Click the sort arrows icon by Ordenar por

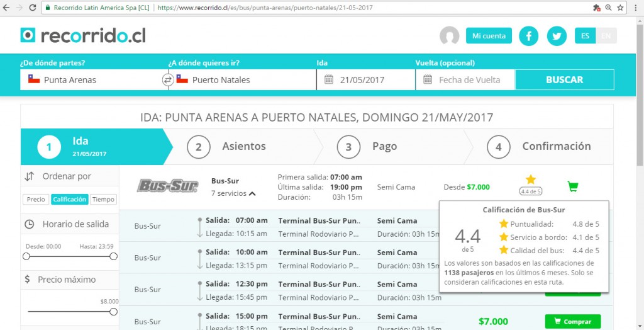tap(29, 176)
